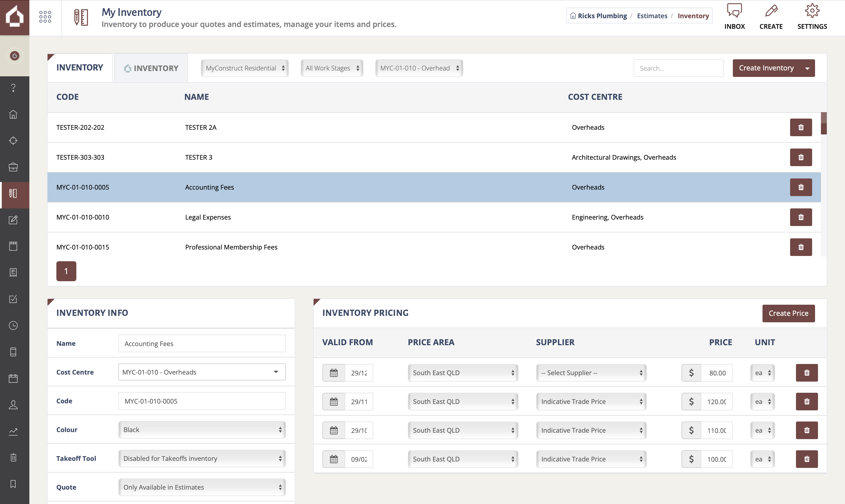The image size is (845, 504).
Task: Delete the Legal Expenses inventory row
Action: pos(801,217)
